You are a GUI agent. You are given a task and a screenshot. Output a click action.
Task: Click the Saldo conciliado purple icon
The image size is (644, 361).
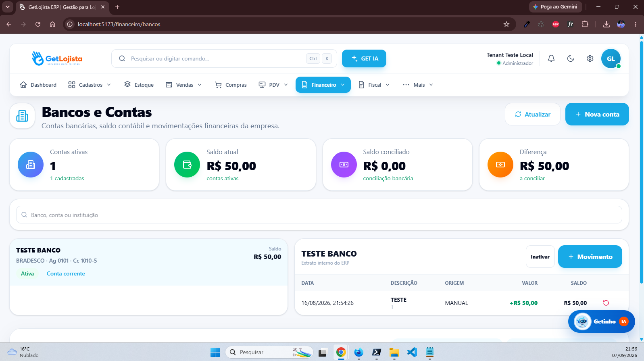[x=344, y=165]
